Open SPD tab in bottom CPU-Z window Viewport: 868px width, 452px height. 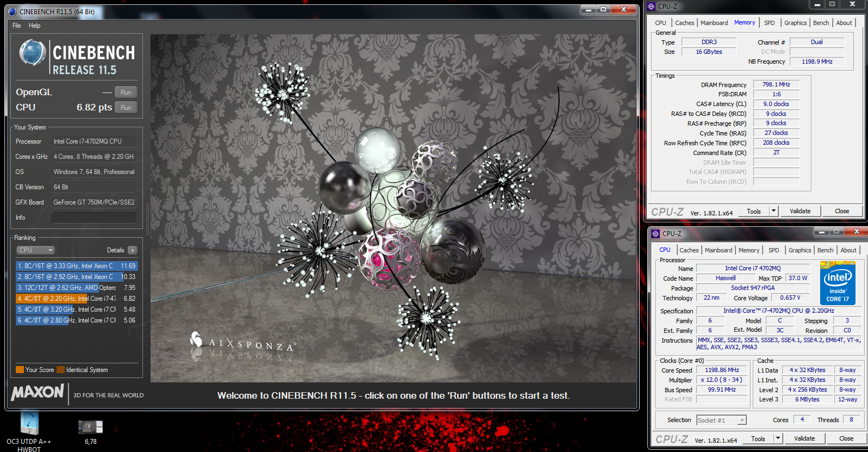(773, 250)
